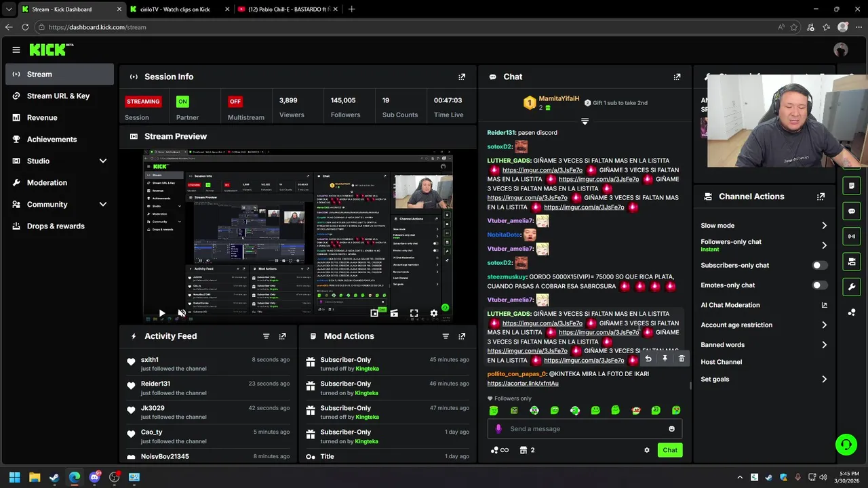Open the Activity Feed filter
Image resolution: width=868 pixels, height=488 pixels.
pyautogui.click(x=266, y=336)
